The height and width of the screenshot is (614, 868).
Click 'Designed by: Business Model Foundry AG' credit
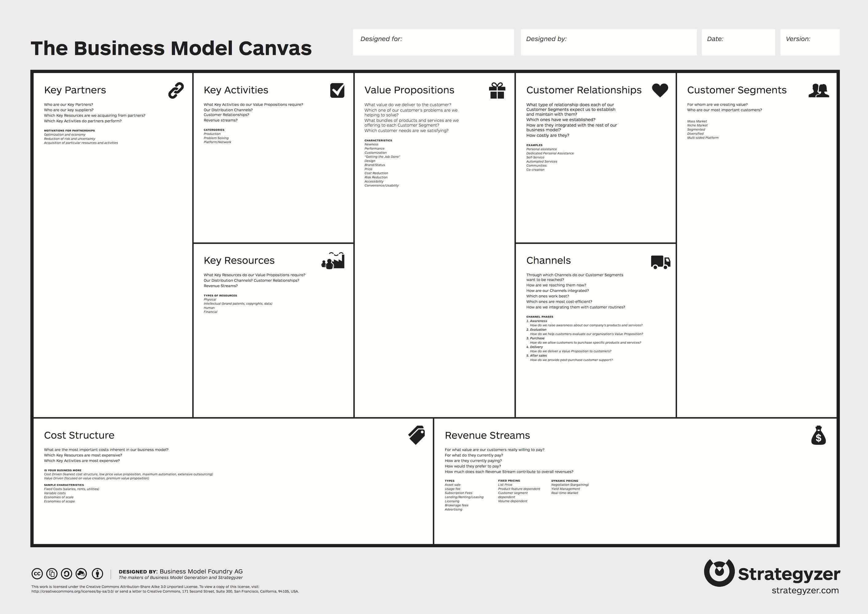[180, 572]
